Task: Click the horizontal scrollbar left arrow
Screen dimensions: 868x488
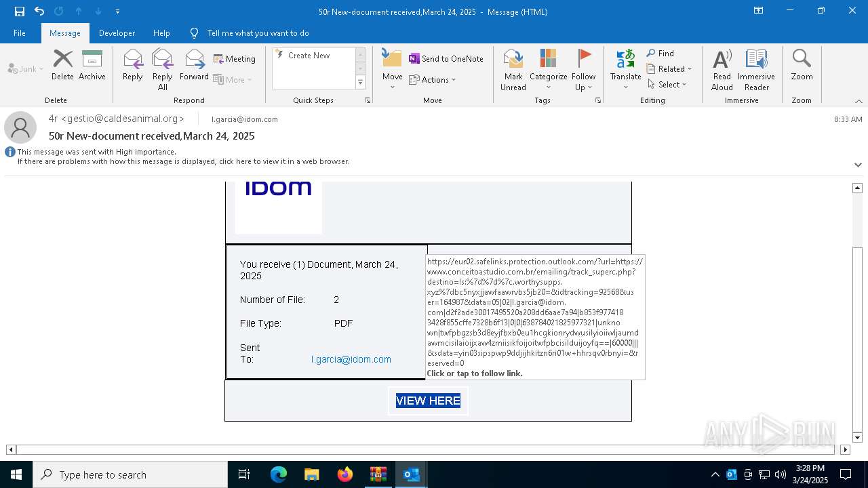Action: [11, 449]
